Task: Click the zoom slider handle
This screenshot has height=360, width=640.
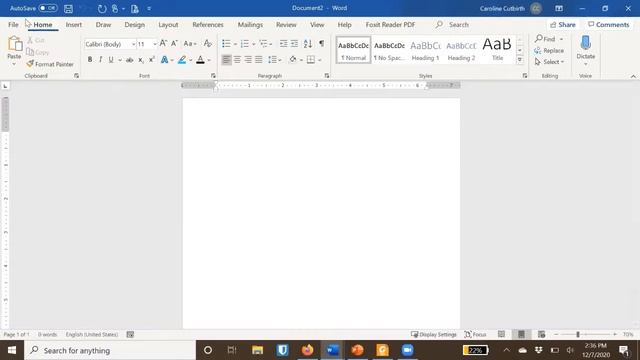Action: coord(578,334)
